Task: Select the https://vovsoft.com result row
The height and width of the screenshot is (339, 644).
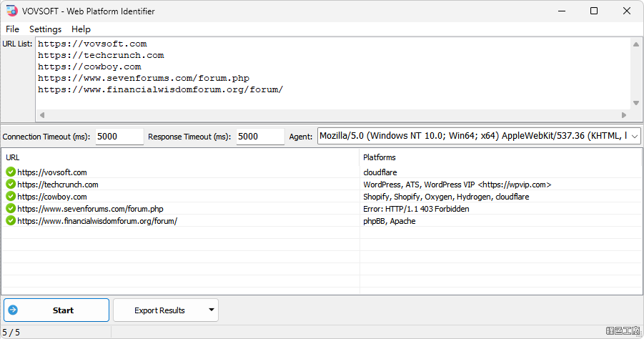Action: click(x=322, y=172)
